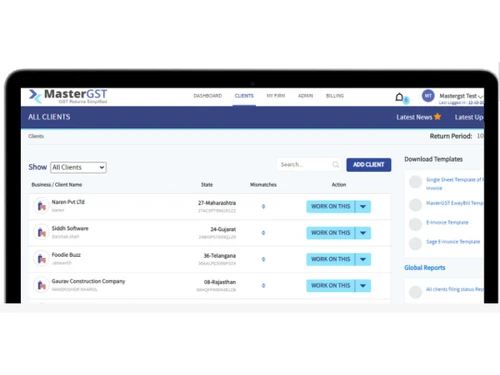The height and width of the screenshot is (375, 500).
Task: Open MasterGST EwayBill Template link
Action: 455,203
